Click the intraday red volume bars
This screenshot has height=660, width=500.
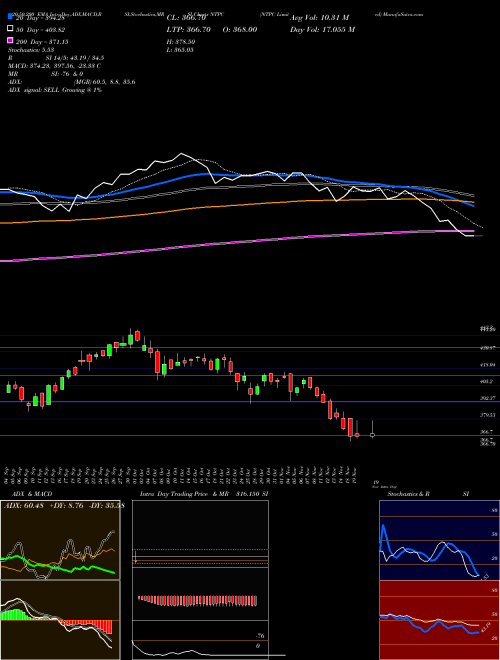point(197,601)
